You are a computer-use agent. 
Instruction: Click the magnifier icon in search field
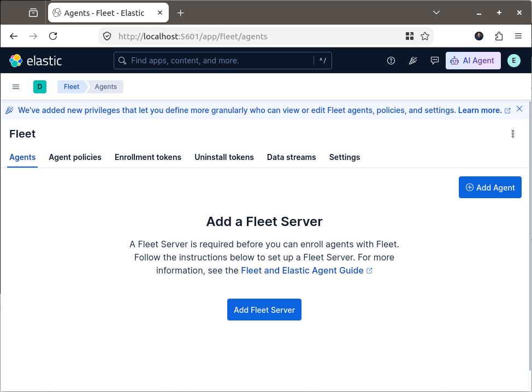click(122, 61)
